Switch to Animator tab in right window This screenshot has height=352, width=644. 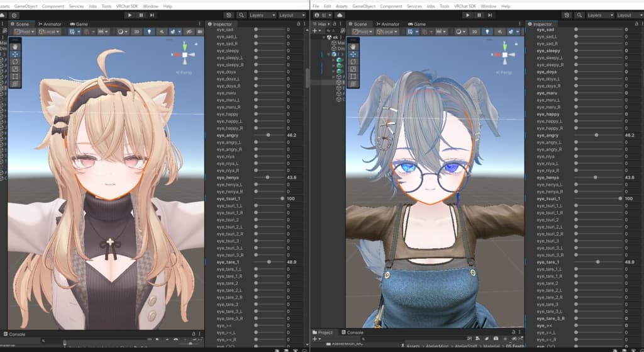387,24
